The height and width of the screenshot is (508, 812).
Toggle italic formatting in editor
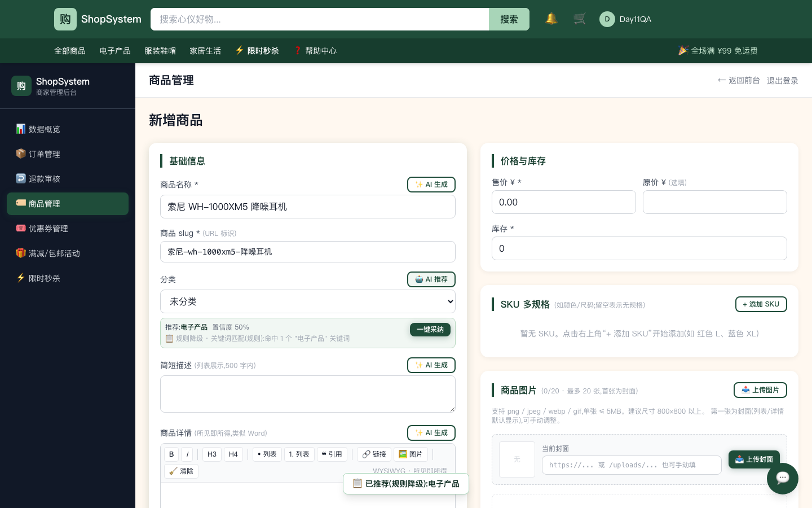[188, 454]
